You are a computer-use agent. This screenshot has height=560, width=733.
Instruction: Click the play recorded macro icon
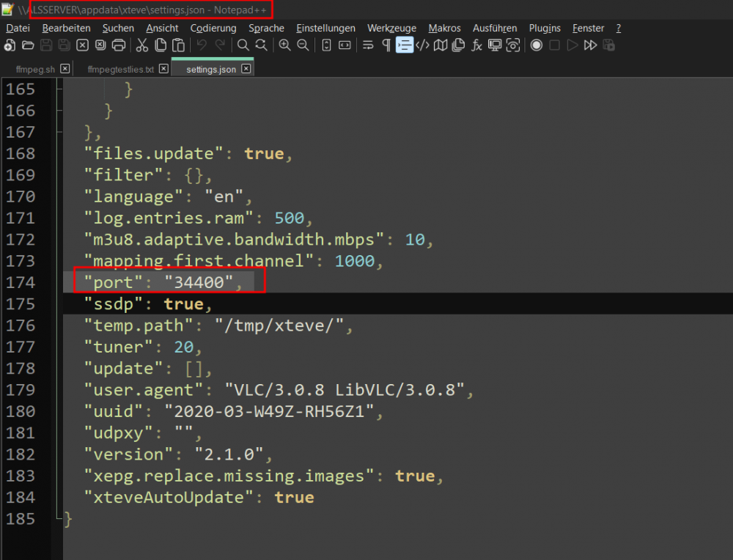click(572, 45)
